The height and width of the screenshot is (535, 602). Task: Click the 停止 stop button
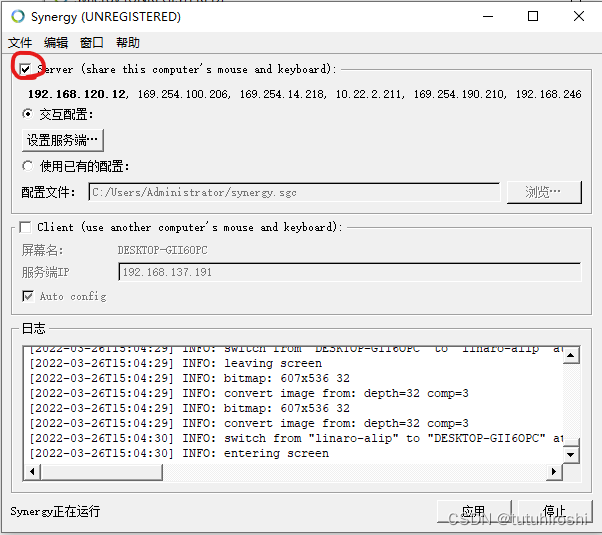pos(555,511)
